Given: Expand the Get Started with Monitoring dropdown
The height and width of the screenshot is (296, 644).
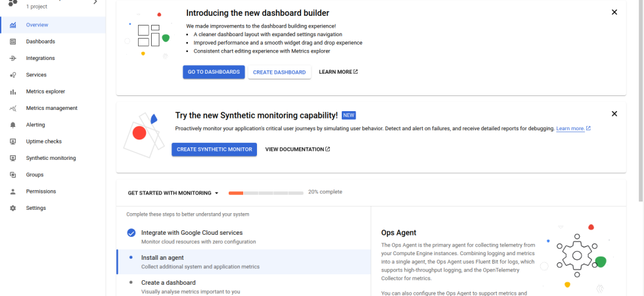Looking at the screenshot, I should point(173,193).
